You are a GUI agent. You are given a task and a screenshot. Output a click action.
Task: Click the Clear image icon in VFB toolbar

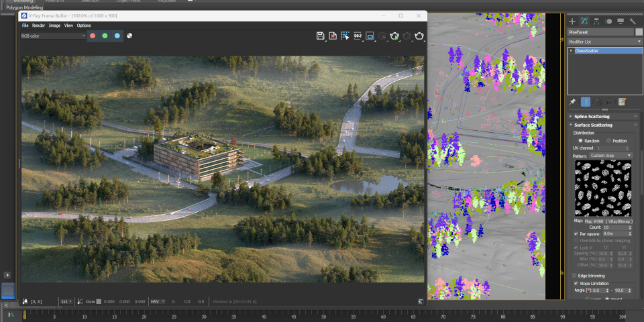coord(333,36)
